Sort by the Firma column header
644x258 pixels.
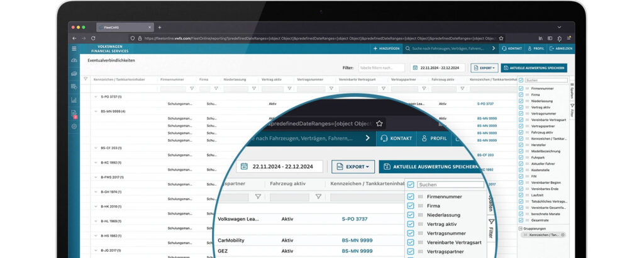click(203, 79)
